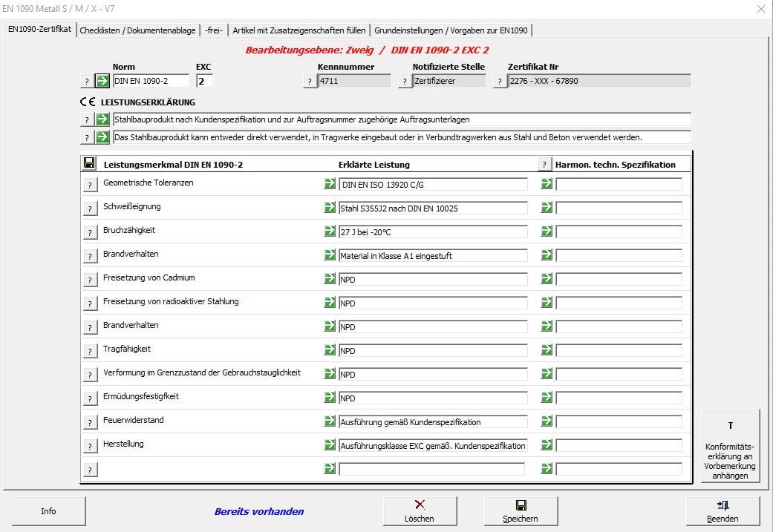Save with the Speichern button
This screenshot has width=773, height=532.
(x=521, y=510)
